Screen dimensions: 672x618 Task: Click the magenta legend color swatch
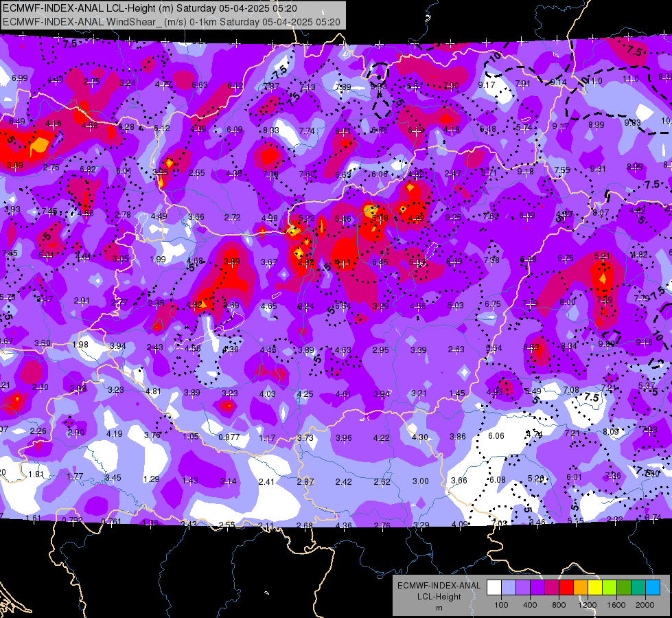(x=552, y=588)
